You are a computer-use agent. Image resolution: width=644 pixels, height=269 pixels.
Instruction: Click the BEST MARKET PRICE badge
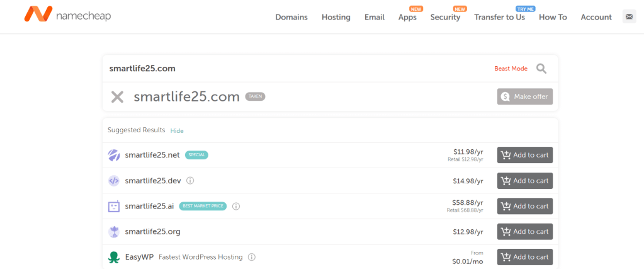pos(203,206)
